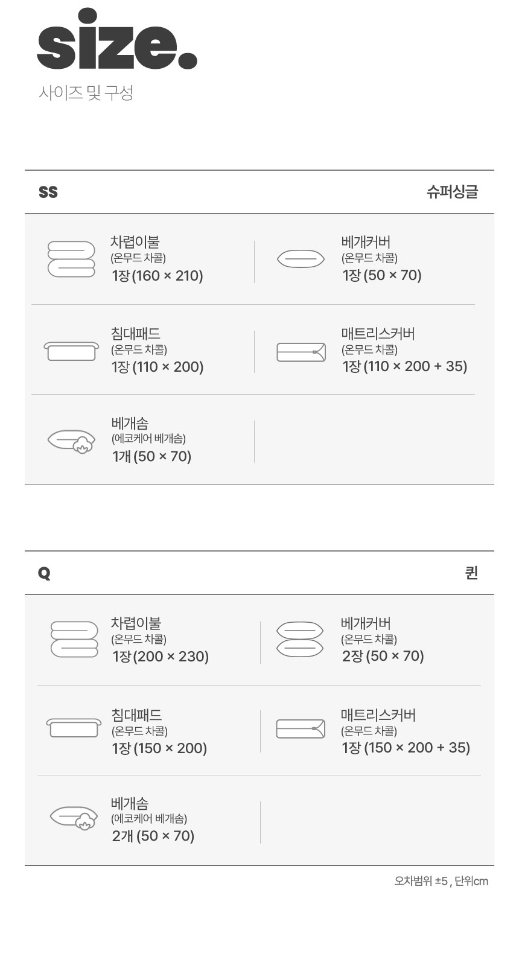519x980 pixels.
Task: Select the SS size header label
Action: click(48, 192)
